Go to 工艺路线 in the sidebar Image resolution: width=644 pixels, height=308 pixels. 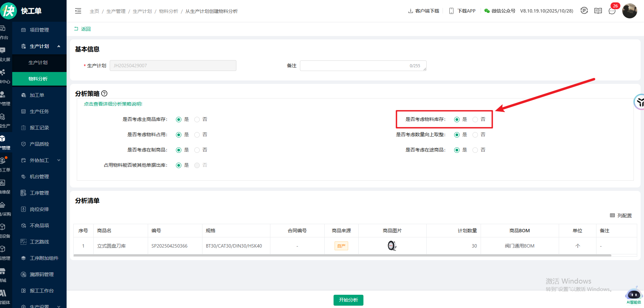coord(39,242)
